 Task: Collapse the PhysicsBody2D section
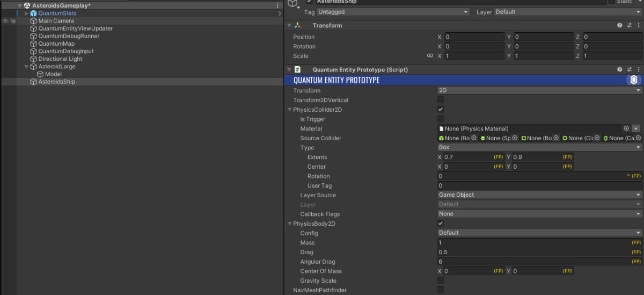click(290, 224)
